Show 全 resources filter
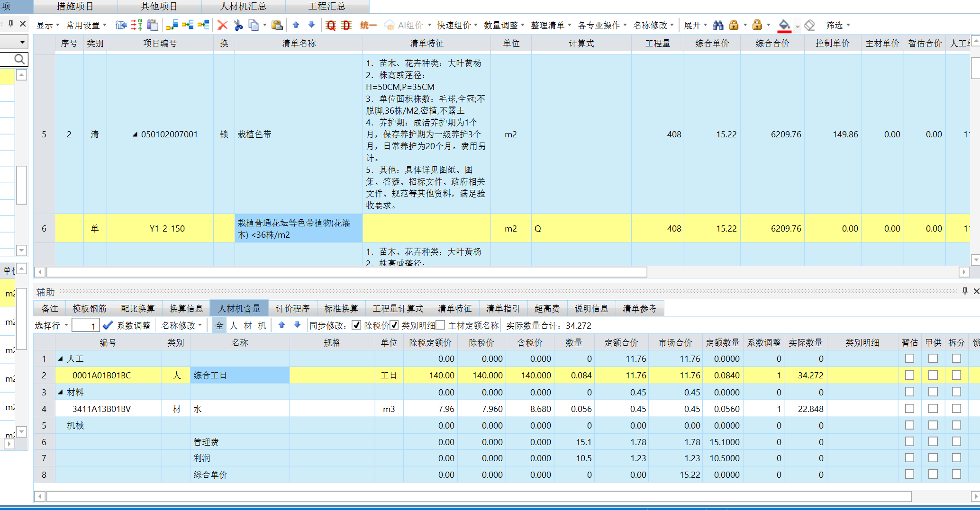 point(219,325)
